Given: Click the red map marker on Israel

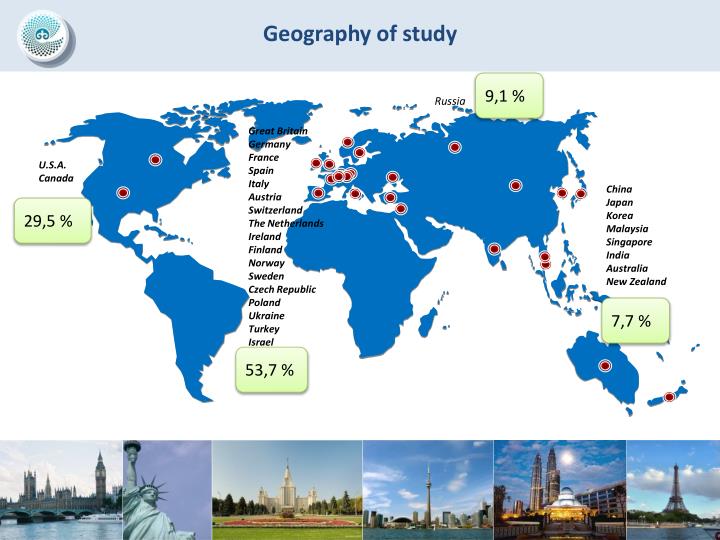Looking at the screenshot, I should (x=401, y=209).
